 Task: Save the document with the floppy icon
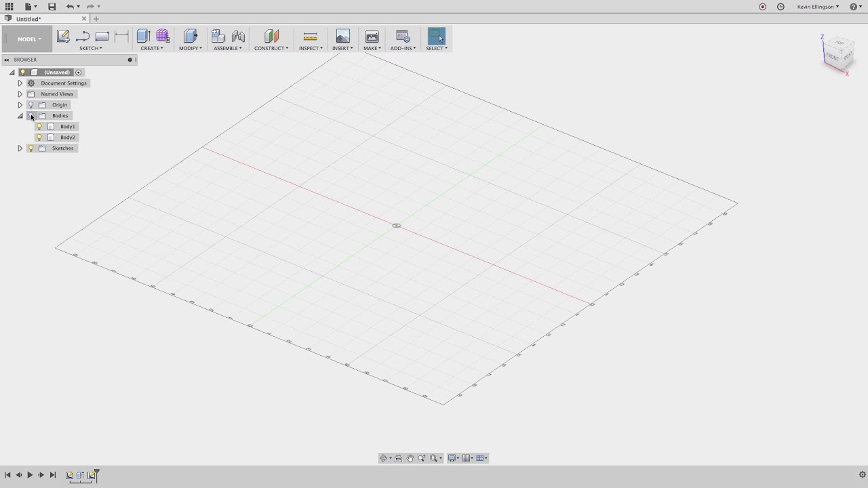coord(52,7)
